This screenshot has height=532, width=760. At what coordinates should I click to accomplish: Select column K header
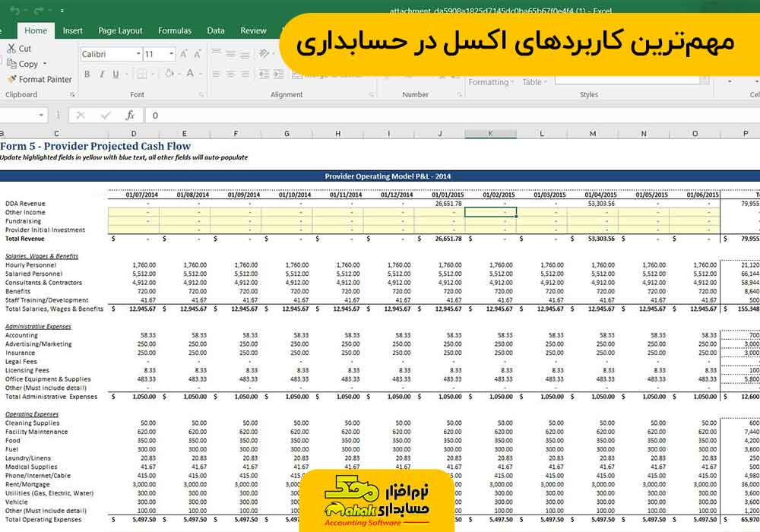coord(490,133)
